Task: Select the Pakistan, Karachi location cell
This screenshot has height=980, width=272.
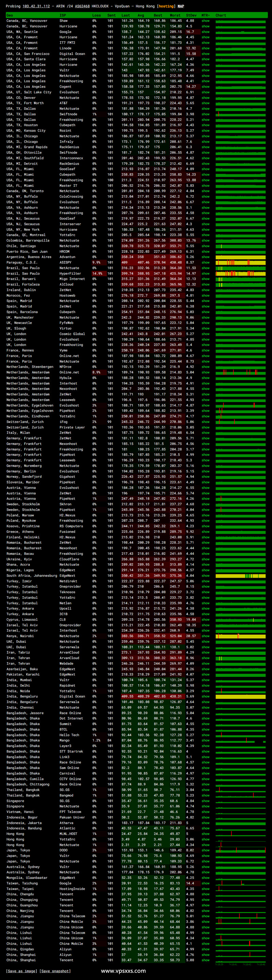Action: coord(23,674)
